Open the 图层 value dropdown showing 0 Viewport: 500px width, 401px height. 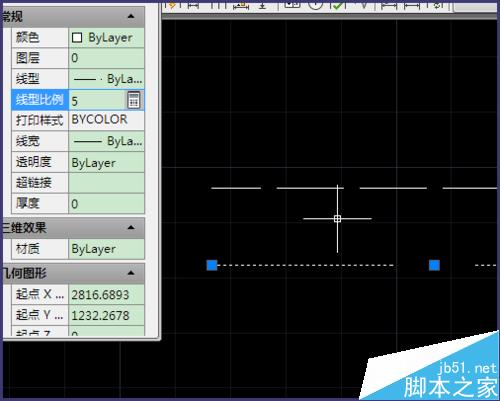point(106,58)
